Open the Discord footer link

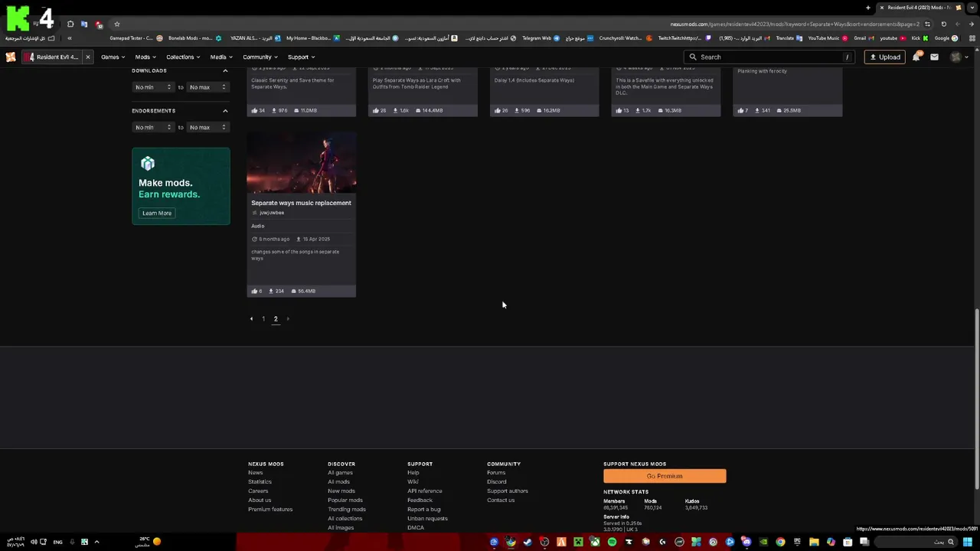click(x=497, y=481)
